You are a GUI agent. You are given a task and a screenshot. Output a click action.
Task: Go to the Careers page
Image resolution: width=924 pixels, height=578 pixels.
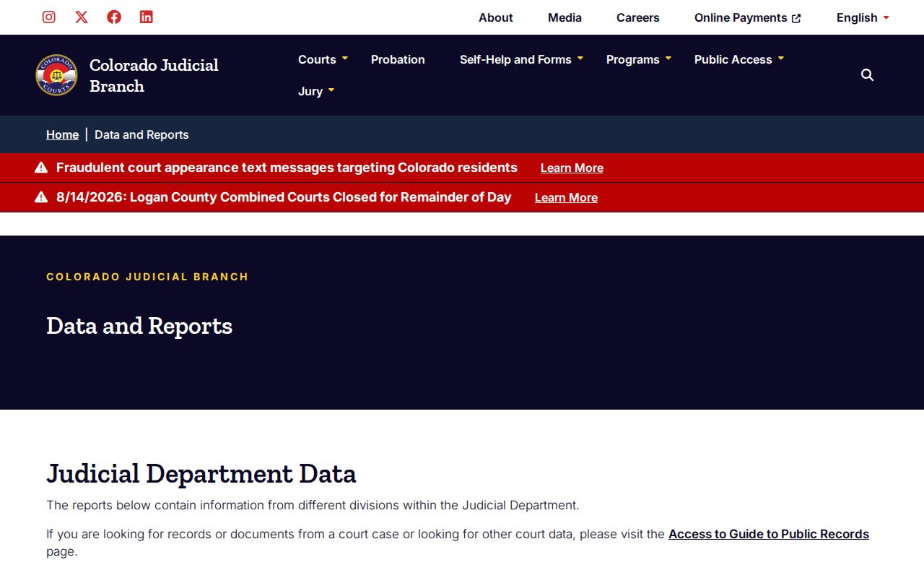coord(638,17)
